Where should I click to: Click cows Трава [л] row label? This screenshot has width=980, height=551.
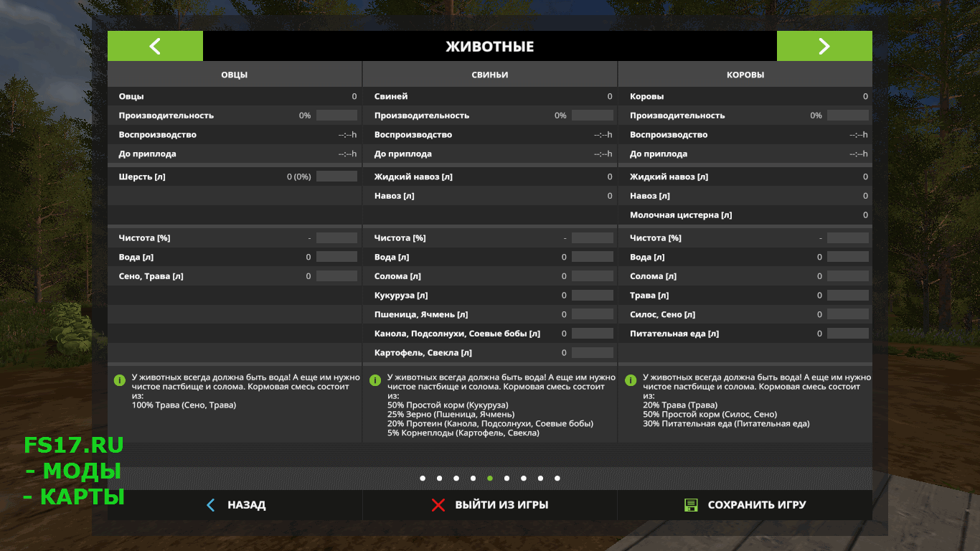pos(649,296)
